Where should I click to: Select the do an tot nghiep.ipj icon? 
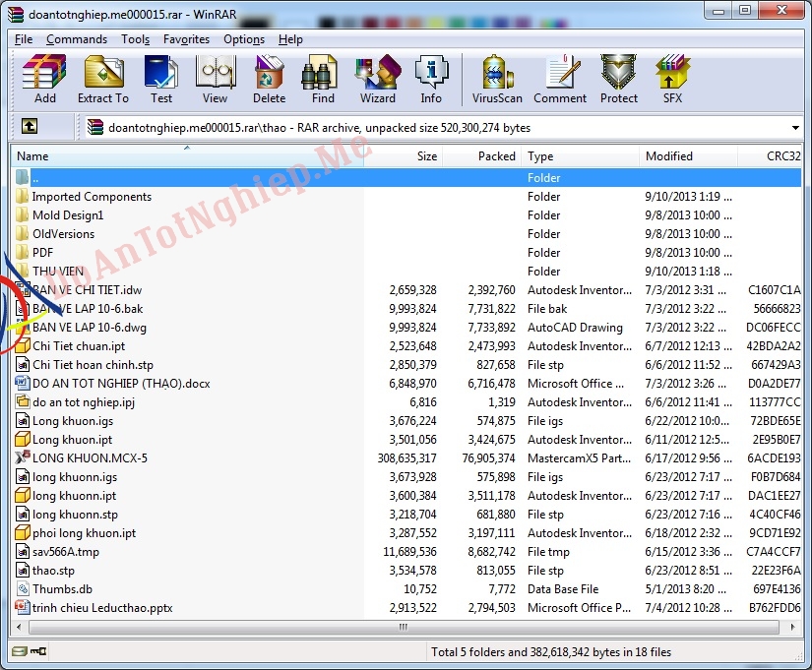coord(23,401)
